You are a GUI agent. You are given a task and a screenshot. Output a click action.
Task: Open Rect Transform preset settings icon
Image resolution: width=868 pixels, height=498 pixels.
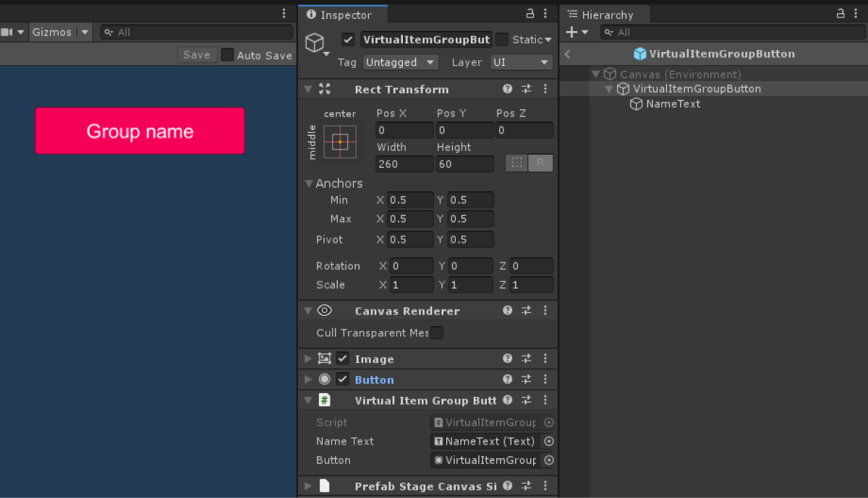[527, 89]
